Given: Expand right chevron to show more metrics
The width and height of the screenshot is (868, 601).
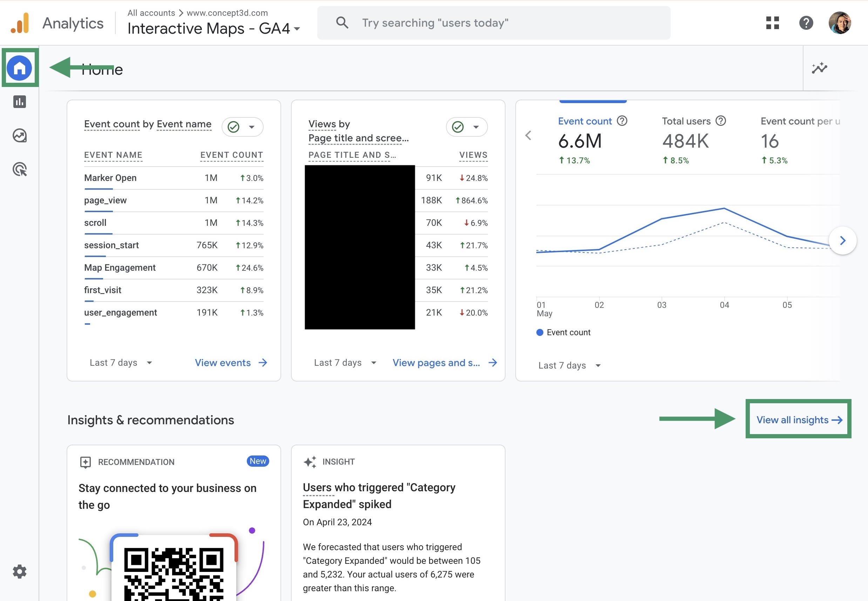Looking at the screenshot, I should click(843, 240).
